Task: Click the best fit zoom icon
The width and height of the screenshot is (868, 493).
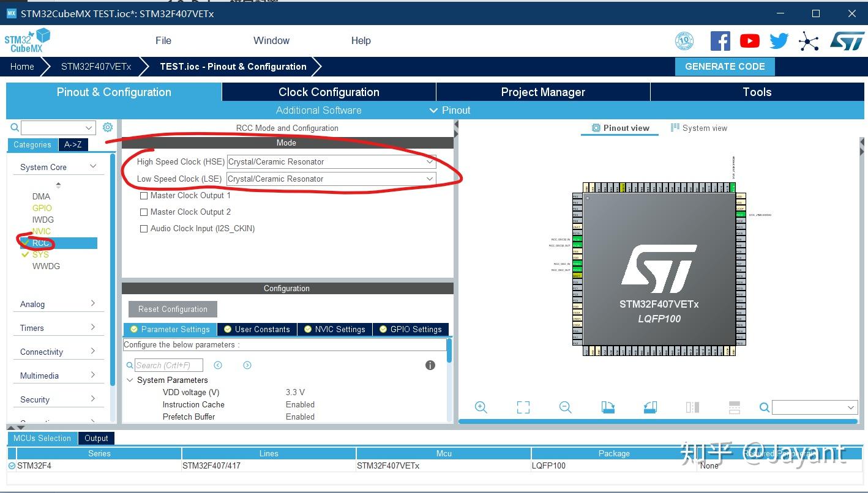Action: [x=523, y=407]
